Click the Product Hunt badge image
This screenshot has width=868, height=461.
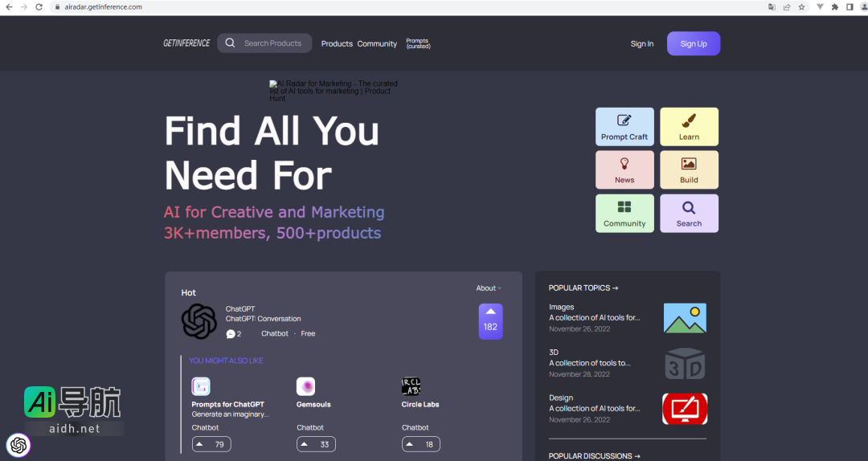click(334, 91)
